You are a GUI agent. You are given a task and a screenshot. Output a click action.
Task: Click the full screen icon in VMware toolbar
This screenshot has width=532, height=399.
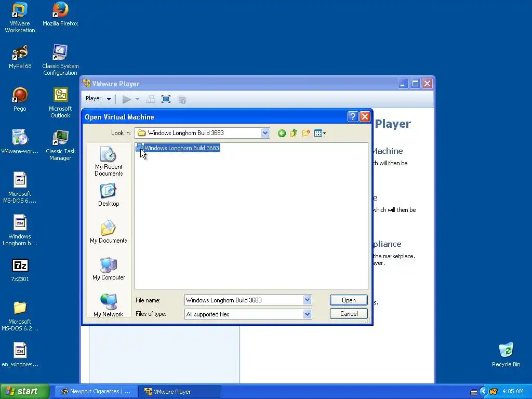point(166,99)
